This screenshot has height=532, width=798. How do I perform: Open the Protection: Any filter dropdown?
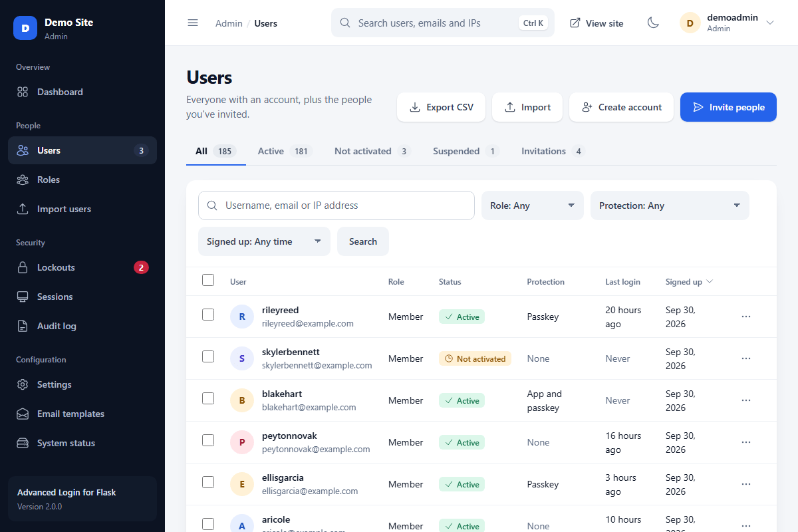click(x=670, y=205)
